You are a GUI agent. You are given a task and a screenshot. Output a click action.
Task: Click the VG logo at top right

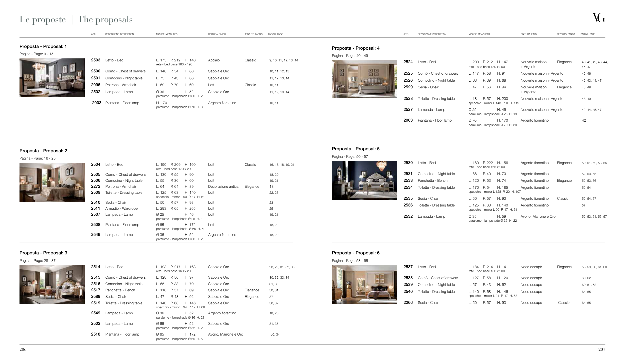[x=598, y=18]
